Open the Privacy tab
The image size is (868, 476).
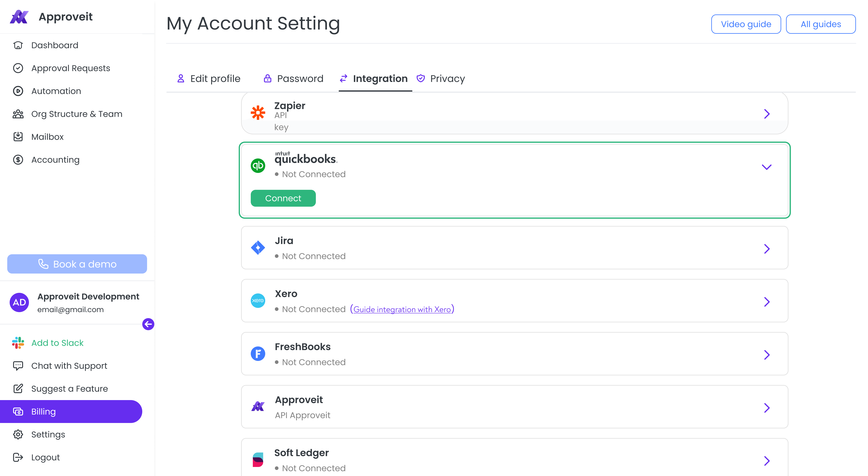(441, 79)
